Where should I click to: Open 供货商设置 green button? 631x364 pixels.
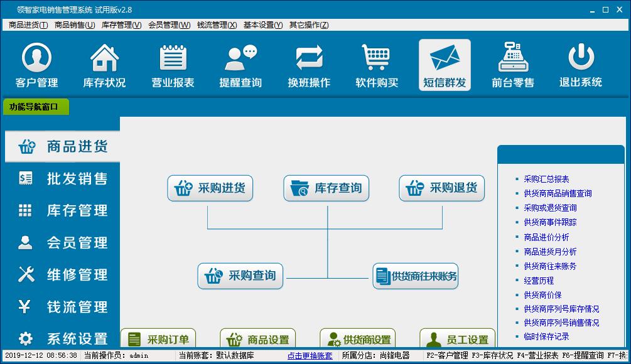click(x=357, y=339)
